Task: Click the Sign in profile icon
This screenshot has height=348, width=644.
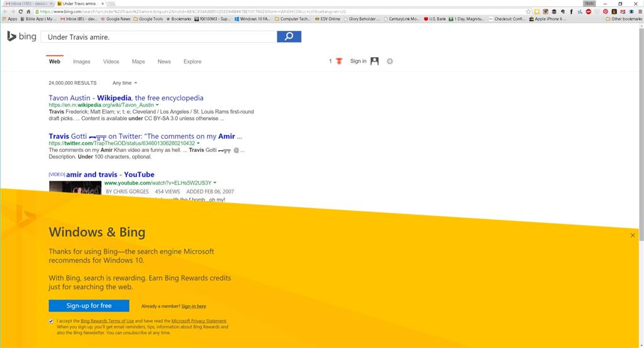Action: click(375, 61)
